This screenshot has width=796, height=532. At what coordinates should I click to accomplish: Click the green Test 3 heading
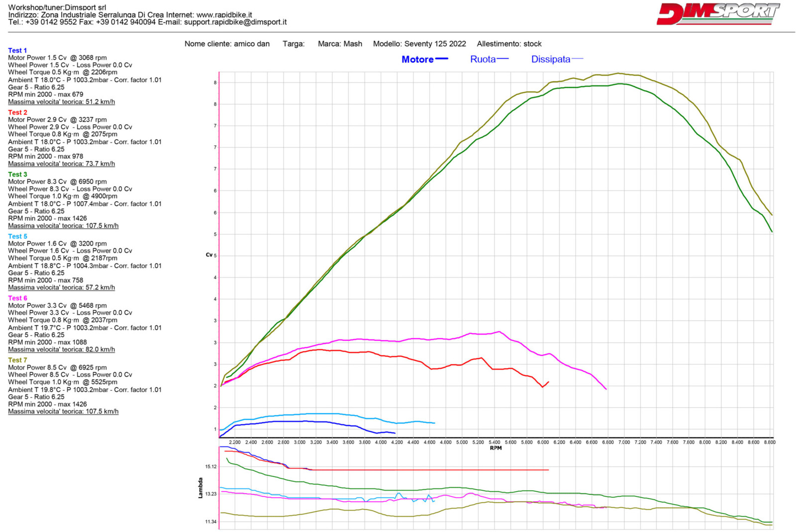point(17,175)
